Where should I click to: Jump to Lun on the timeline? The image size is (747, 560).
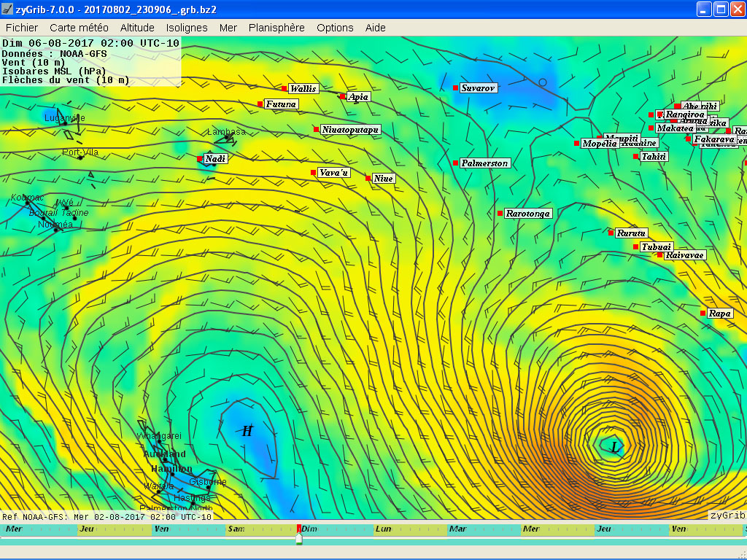[x=384, y=529]
